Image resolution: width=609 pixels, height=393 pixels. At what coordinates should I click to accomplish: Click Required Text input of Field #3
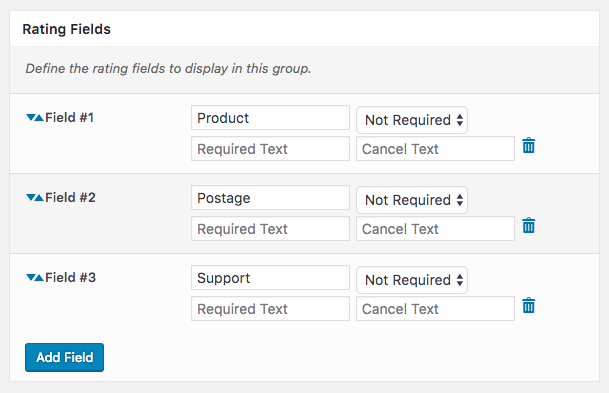point(270,309)
